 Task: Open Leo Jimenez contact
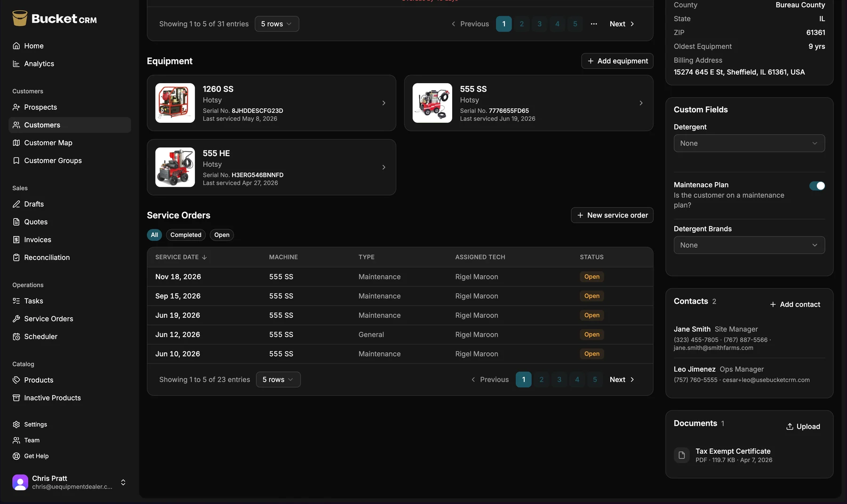(749, 374)
